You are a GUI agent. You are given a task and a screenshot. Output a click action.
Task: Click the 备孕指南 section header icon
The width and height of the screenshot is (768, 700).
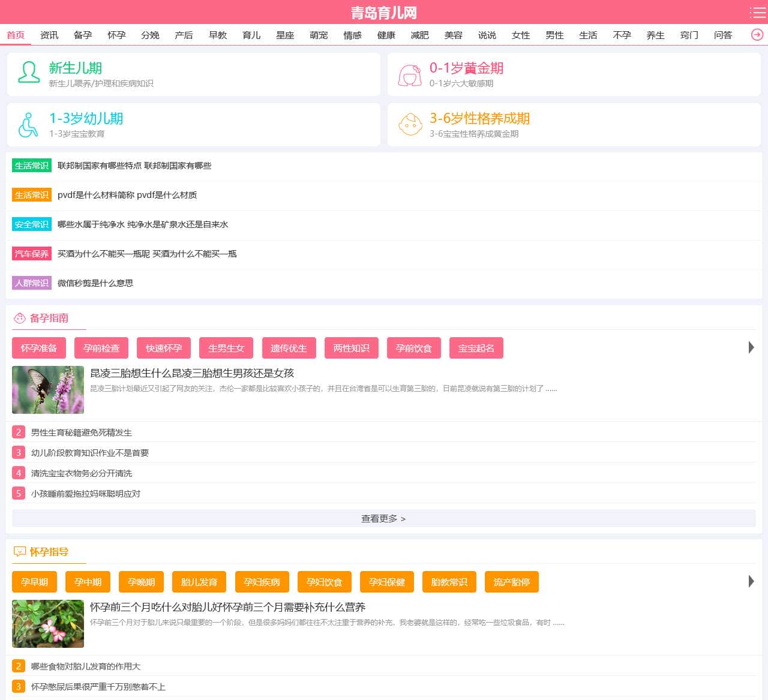[20, 318]
